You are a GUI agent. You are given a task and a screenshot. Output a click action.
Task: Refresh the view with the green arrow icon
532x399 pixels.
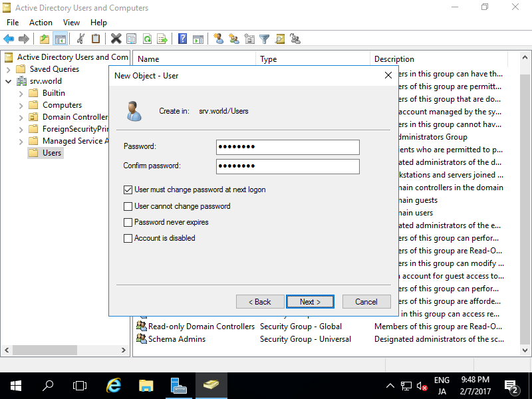(147, 39)
